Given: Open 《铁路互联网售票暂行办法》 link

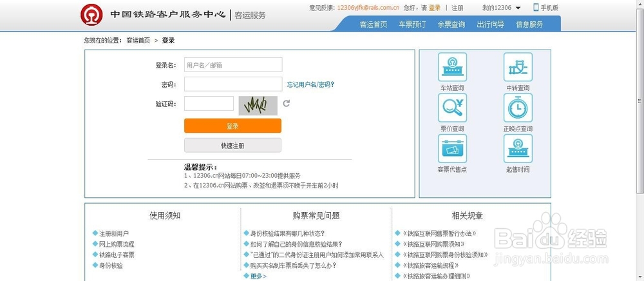Looking at the screenshot, I should pyautogui.click(x=439, y=233).
